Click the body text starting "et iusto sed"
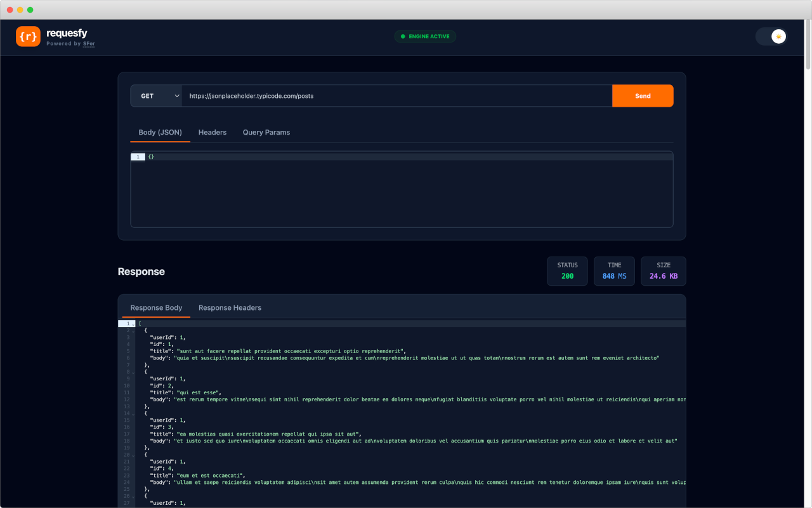This screenshot has width=812, height=508. (426, 441)
